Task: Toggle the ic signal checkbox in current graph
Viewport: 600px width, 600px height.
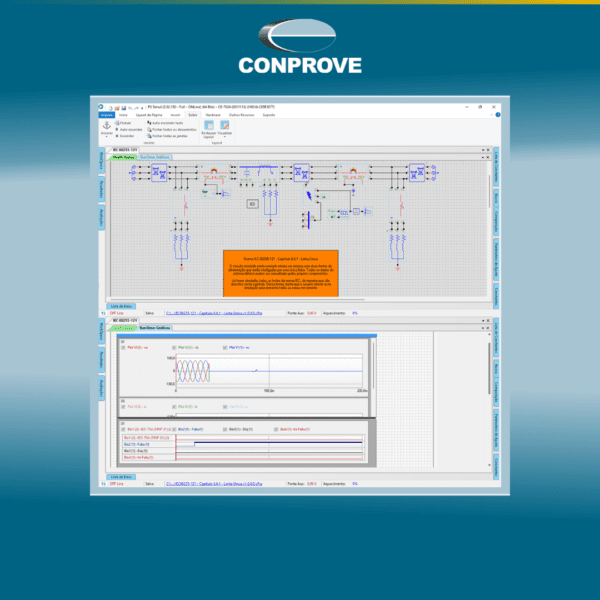Action: point(225,407)
